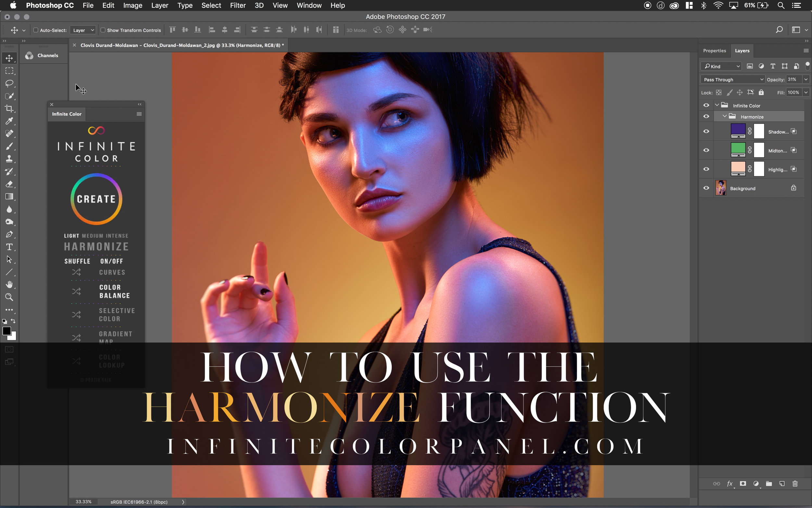
Task: Open the Filter menu
Action: pos(238,6)
